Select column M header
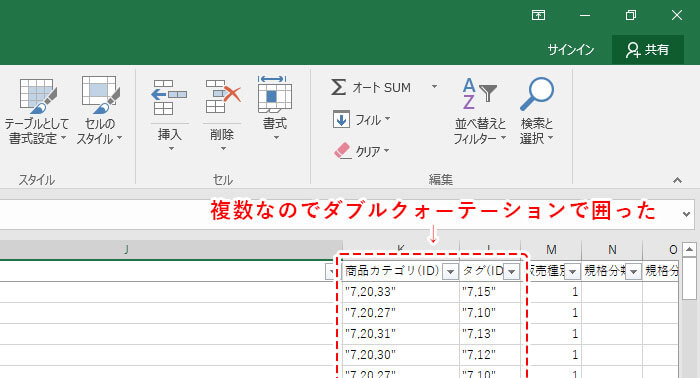The height and width of the screenshot is (378, 700). [x=551, y=249]
